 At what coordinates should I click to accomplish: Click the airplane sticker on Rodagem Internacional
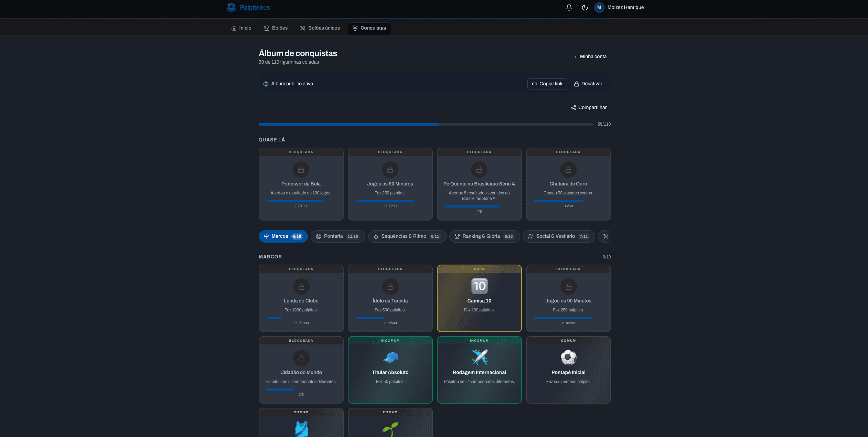coord(479,358)
